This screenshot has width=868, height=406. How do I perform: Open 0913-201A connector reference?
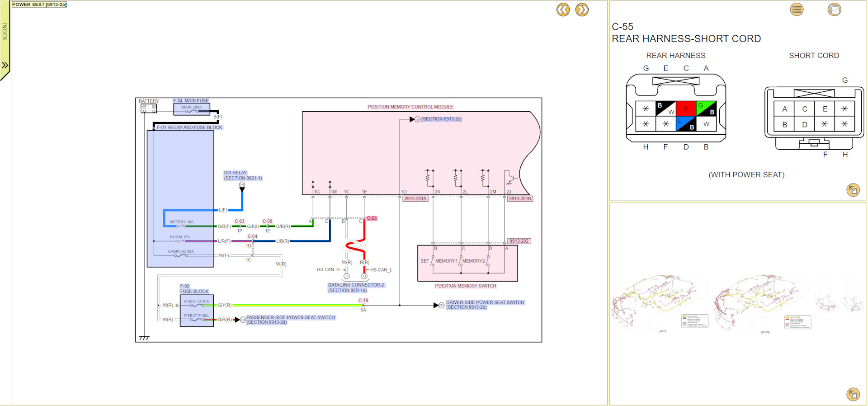415,199
